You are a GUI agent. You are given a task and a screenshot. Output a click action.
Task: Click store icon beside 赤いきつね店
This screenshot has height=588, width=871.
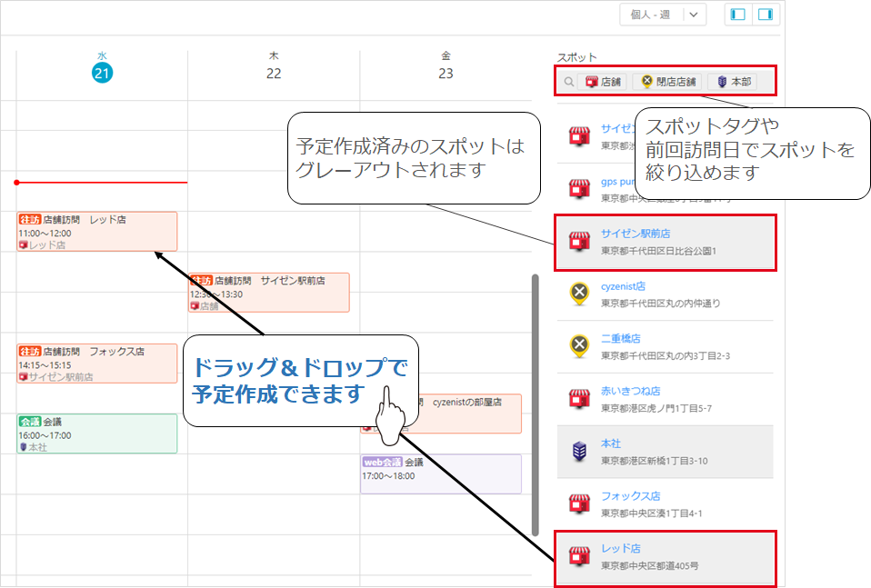pos(579,399)
